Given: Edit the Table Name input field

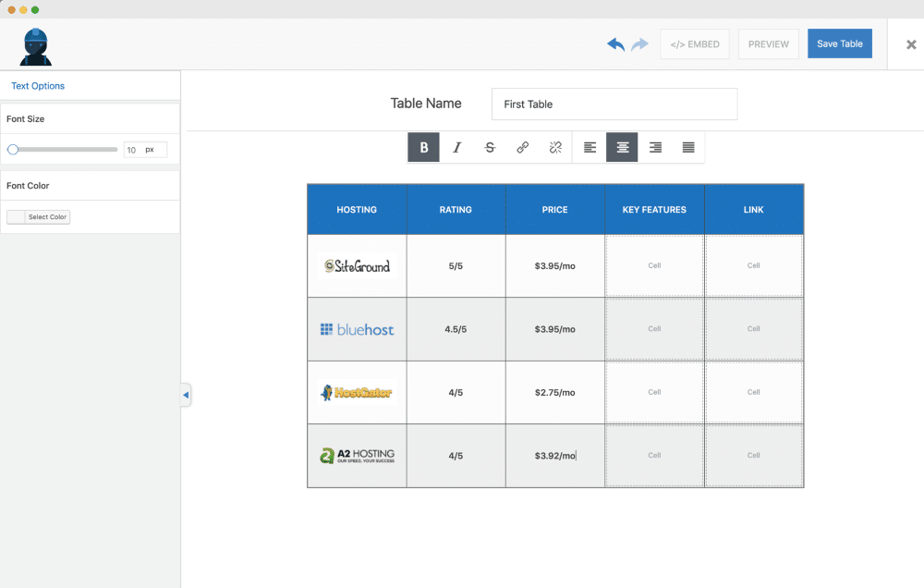Looking at the screenshot, I should tap(614, 104).
